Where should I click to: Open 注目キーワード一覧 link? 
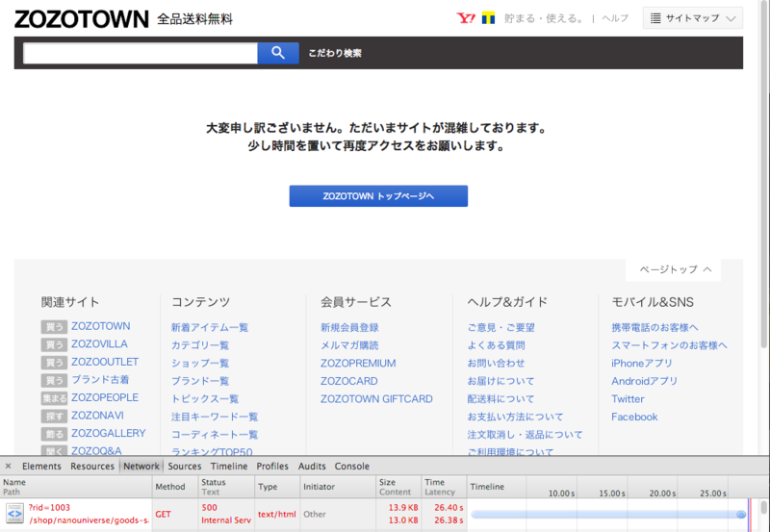(215, 417)
